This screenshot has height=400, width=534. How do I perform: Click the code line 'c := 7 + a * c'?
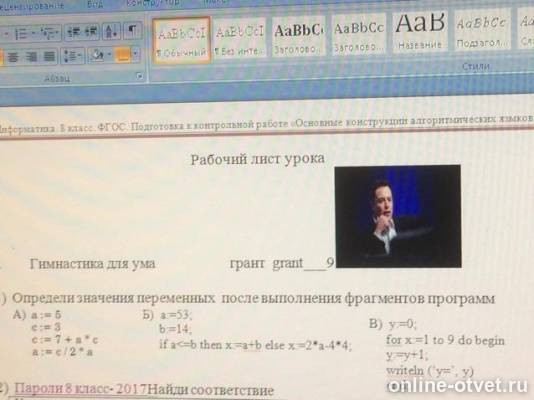[65, 340]
